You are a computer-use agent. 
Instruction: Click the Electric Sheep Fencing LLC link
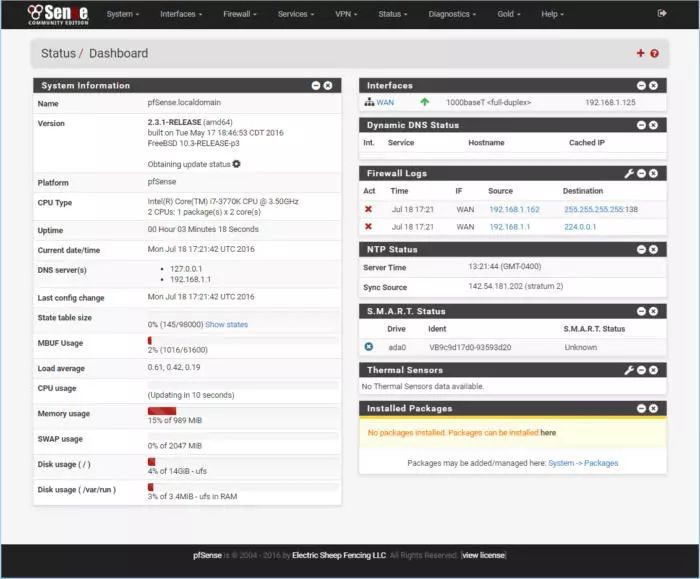click(339, 555)
